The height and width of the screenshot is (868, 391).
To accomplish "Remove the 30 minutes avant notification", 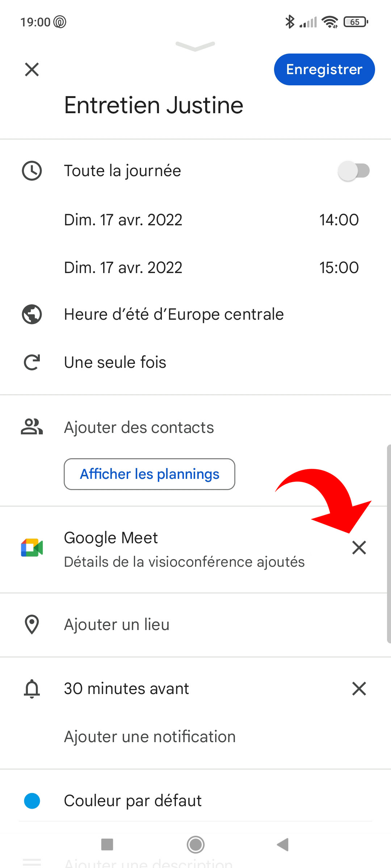I will (359, 689).
